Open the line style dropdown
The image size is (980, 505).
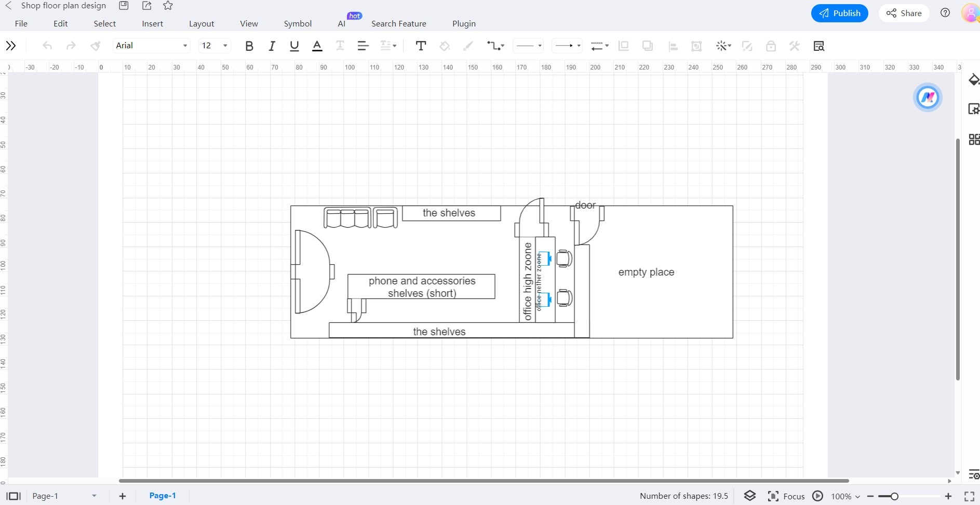(529, 46)
